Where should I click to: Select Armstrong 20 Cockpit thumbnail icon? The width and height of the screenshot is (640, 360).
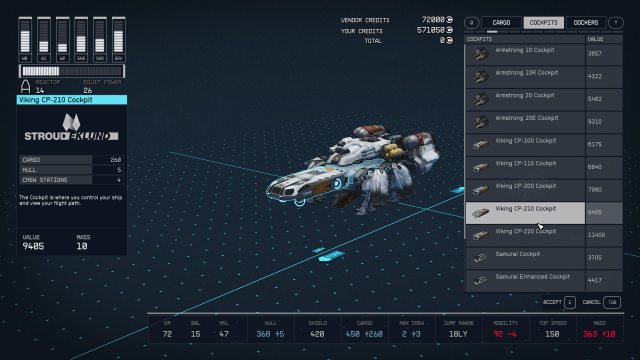click(481, 99)
